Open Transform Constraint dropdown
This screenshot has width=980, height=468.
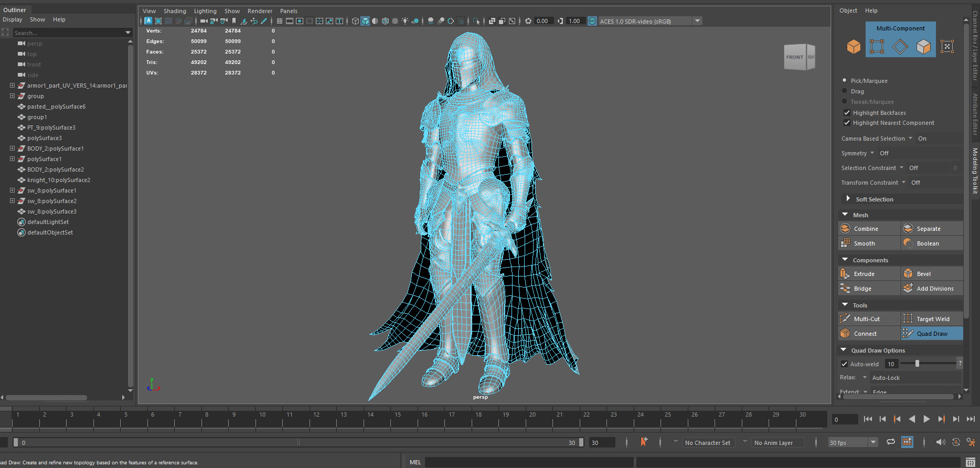(903, 182)
